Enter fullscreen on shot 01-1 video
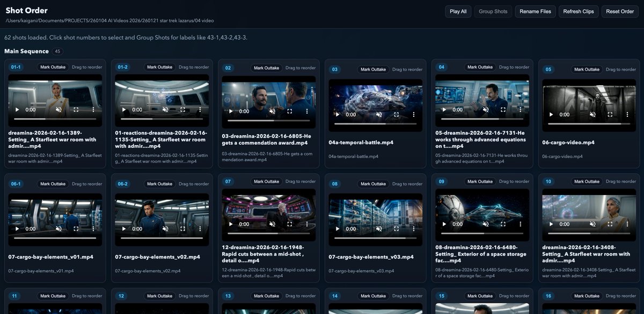 (x=76, y=109)
